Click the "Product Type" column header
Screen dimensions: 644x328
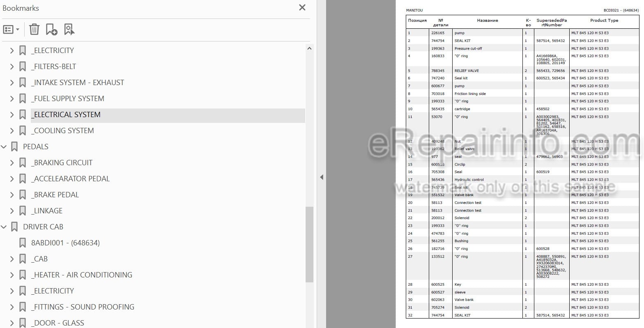tap(604, 21)
